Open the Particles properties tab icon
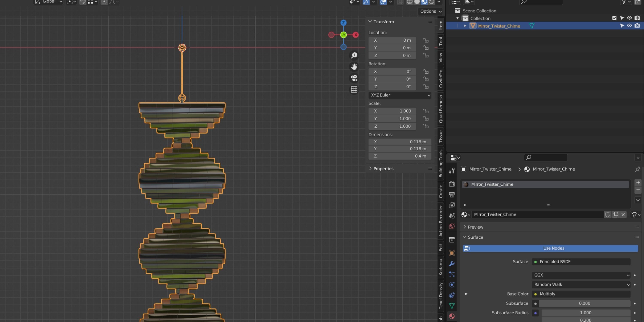Screen dimensions: 644x322 coord(451,274)
